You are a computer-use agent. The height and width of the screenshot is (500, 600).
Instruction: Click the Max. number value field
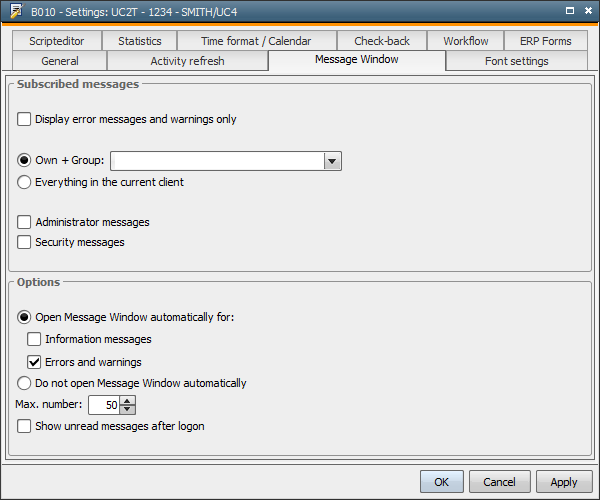pyautogui.click(x=104, y=405)
